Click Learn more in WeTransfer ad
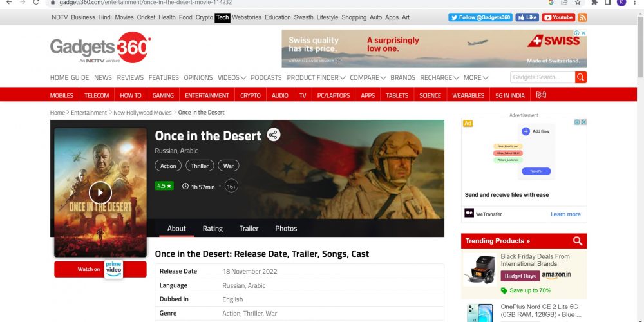The height and width of the screenshot is (322, 644). click(565, 214)
